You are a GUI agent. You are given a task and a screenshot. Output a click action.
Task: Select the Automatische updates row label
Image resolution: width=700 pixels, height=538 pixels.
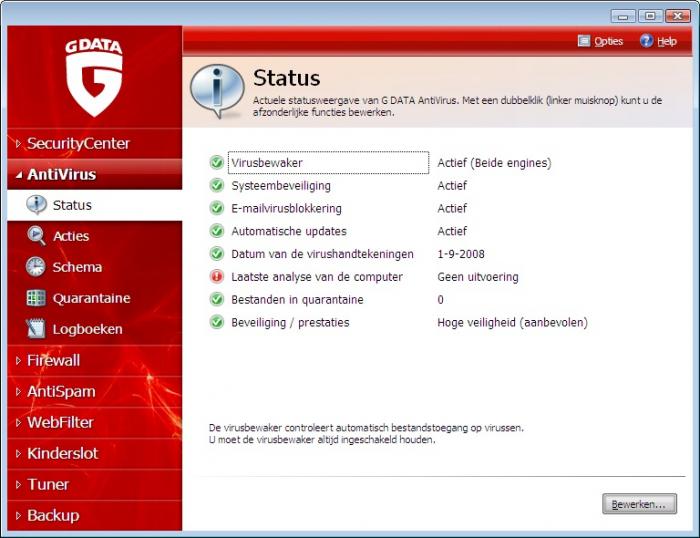point(289,231)
